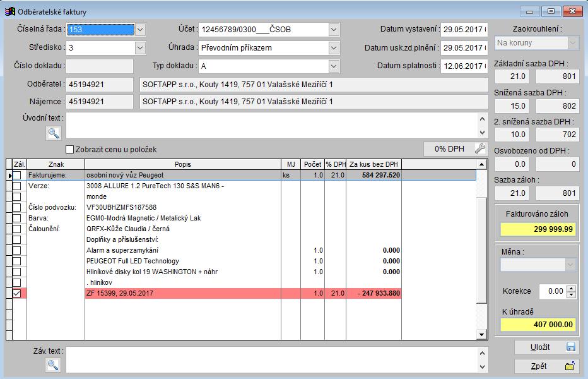This screenshot has width=588, height=379.
Task: Check the Zál. box for PEUGEOT Full LED Technology
Action: 17,261
